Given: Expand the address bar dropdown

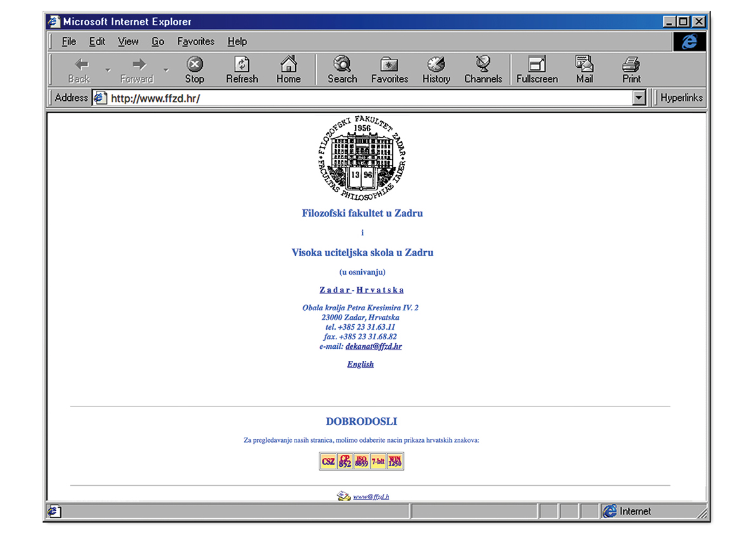Looking at the screenshot, I should (639, 98).
